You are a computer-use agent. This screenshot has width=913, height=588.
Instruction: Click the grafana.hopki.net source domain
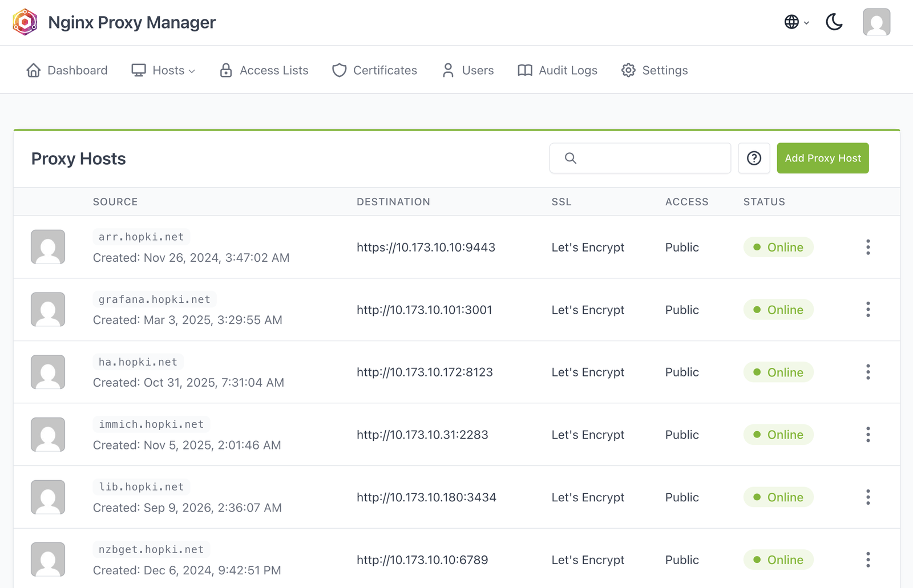coord(154,299)
